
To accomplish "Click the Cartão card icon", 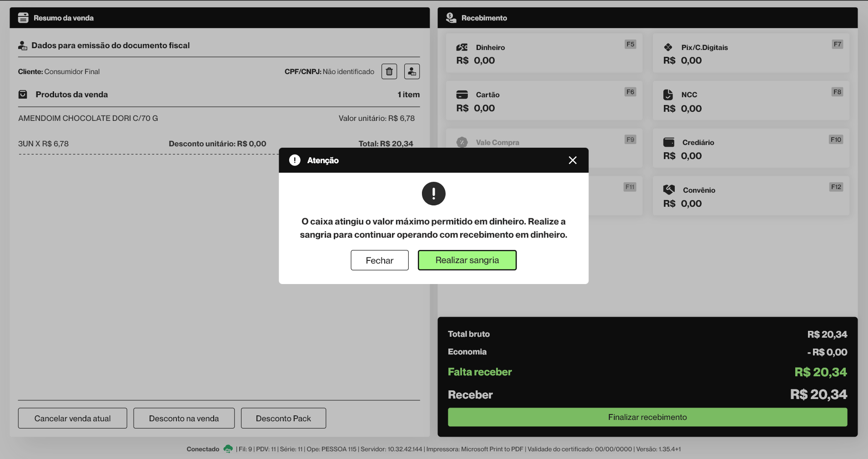I will click(462, 95).
